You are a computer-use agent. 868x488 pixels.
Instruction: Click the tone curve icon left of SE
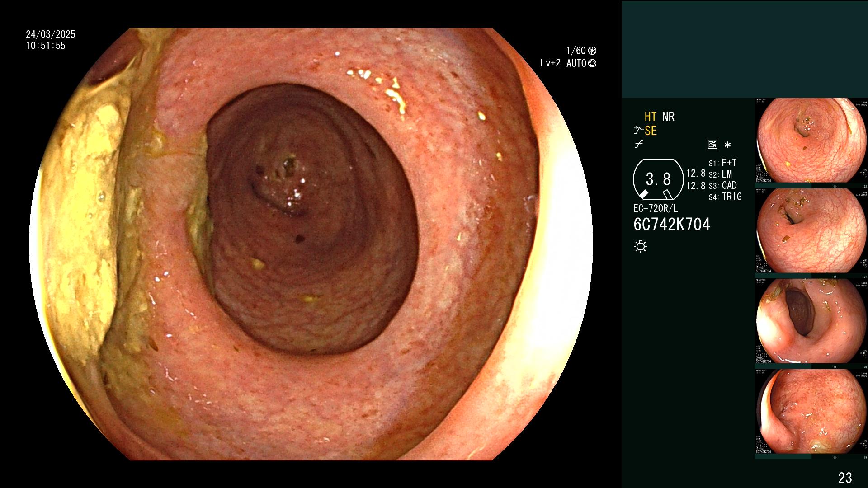638,131
